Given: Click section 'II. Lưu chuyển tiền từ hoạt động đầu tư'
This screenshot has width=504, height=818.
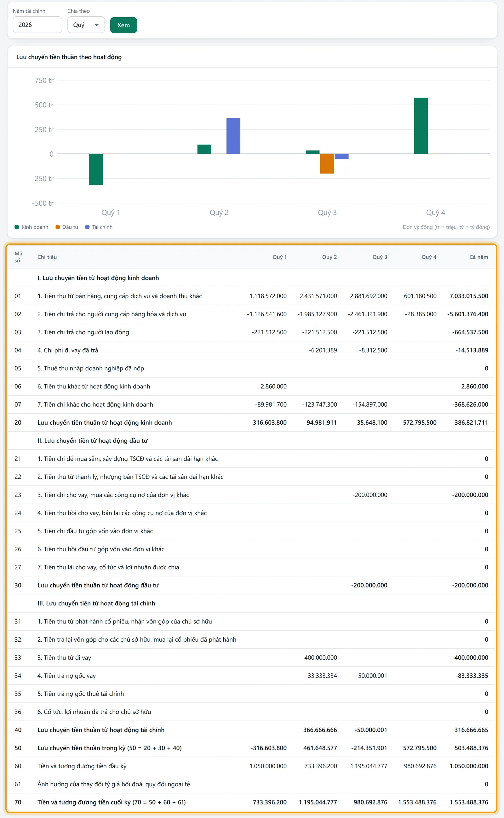Looking at the screenshot, I should click(x=92, y=441).
